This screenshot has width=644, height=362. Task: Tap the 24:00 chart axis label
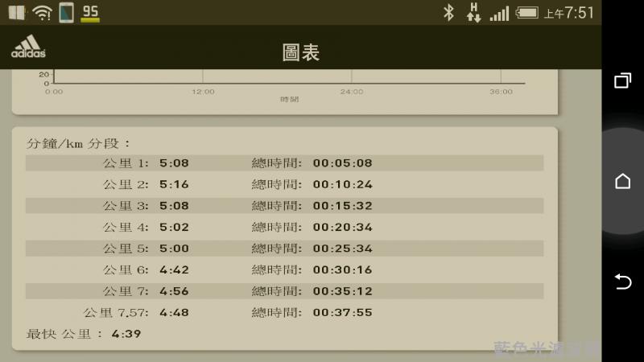click(352, 92)
